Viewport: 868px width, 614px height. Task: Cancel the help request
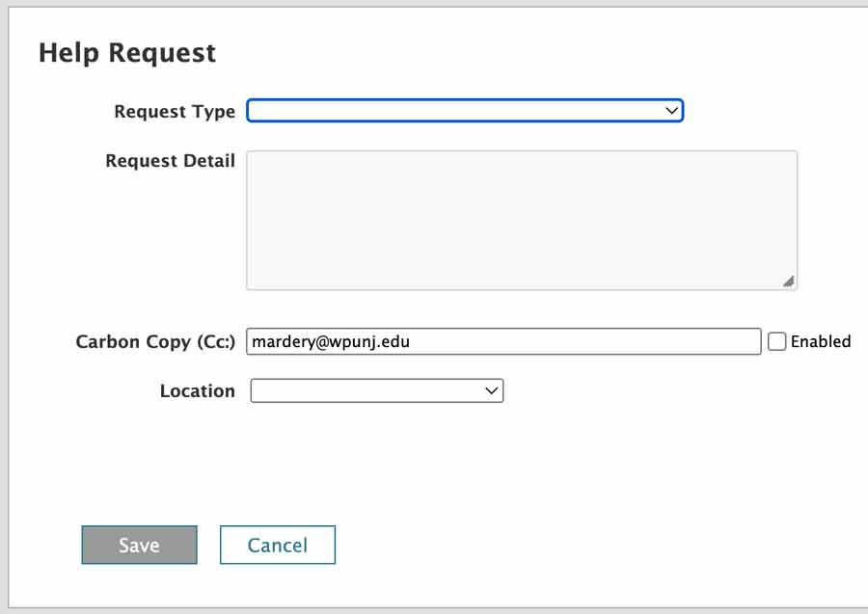[x=278, y=545]
